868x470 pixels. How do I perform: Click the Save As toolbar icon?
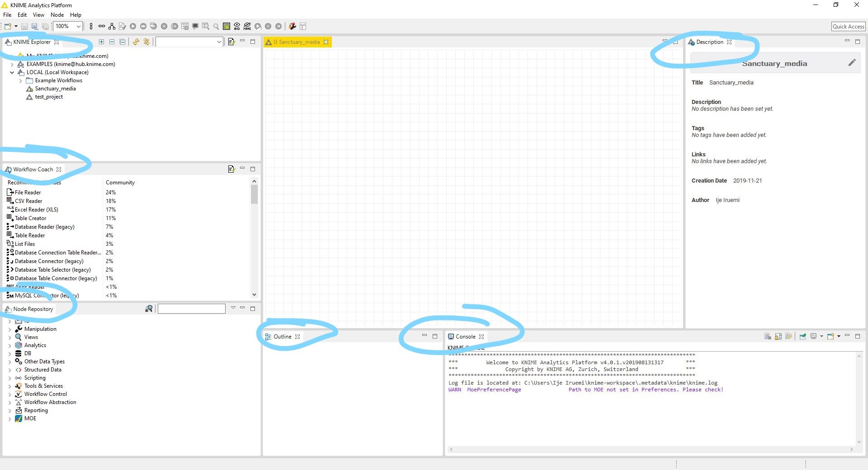coord(34,26)
